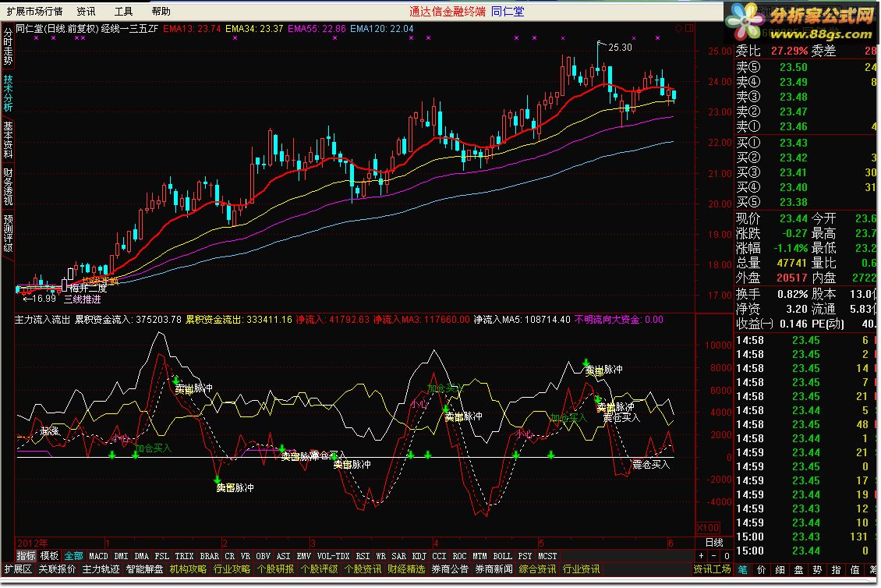Select the 全部 indicator filter

point(73,556)
